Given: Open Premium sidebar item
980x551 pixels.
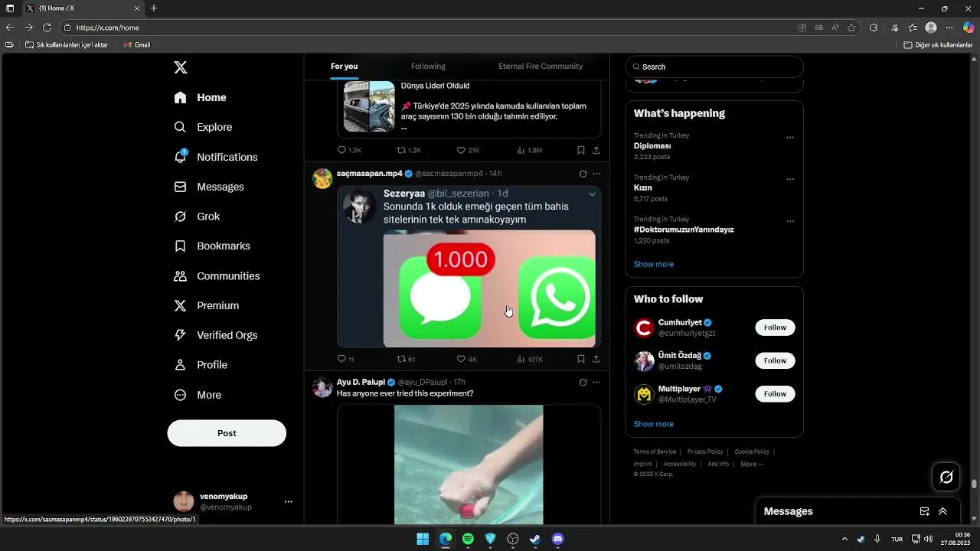Looking at the screenshot, I should tap(207, 305).
